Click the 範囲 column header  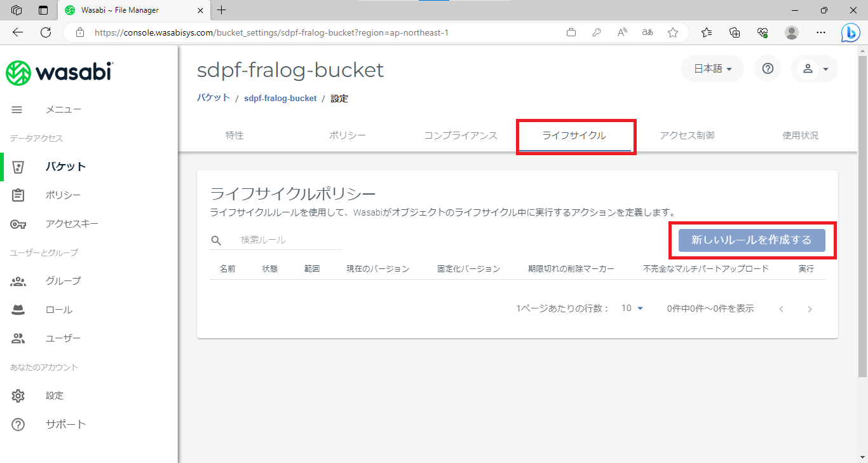[x=312, y=269]
